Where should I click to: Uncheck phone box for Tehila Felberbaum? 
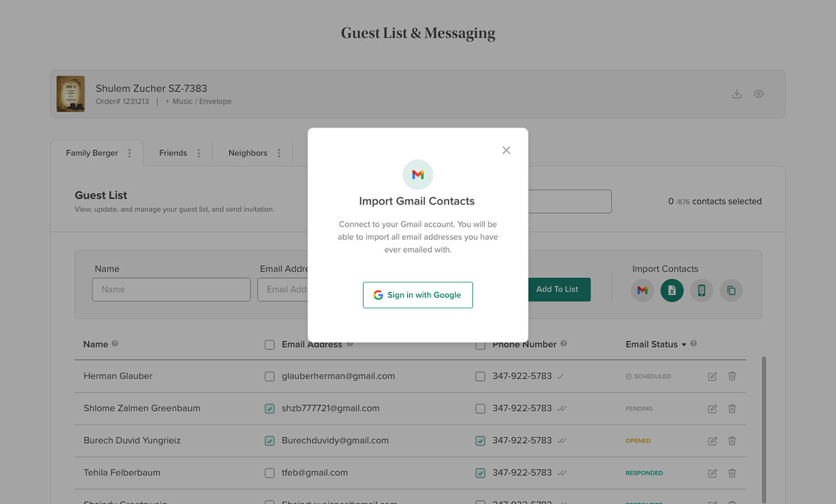(480, 473)
